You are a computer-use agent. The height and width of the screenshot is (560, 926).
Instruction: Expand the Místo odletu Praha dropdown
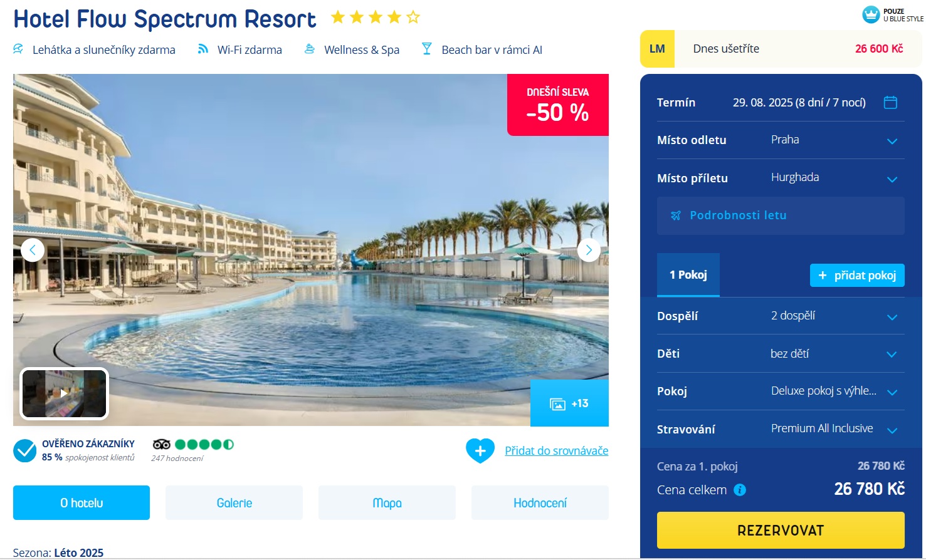click(x=781, y=140)
